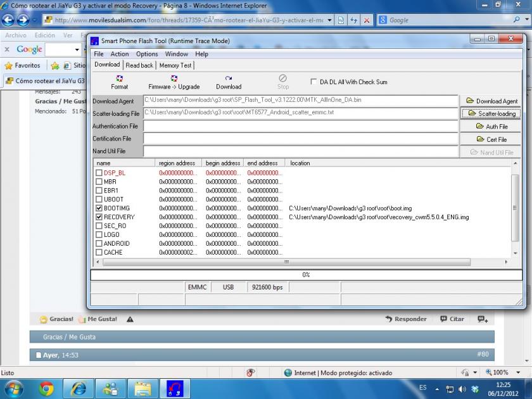This screenshot has width=532, height=399.
Task: Click the Authentication File input field
Action: click(301, 126)
